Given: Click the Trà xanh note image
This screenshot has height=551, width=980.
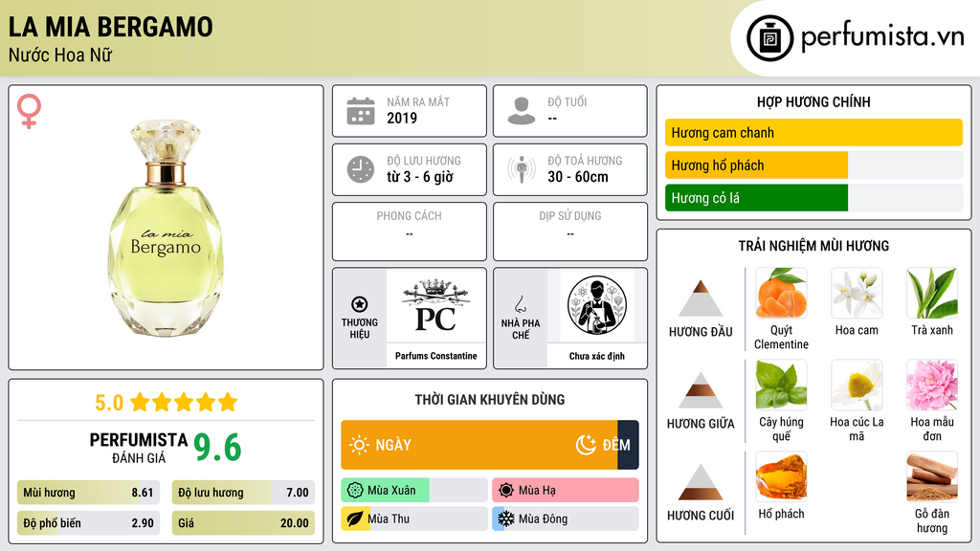Looking at the screenshot, I should pyautogui.click(x=932, y=294).
